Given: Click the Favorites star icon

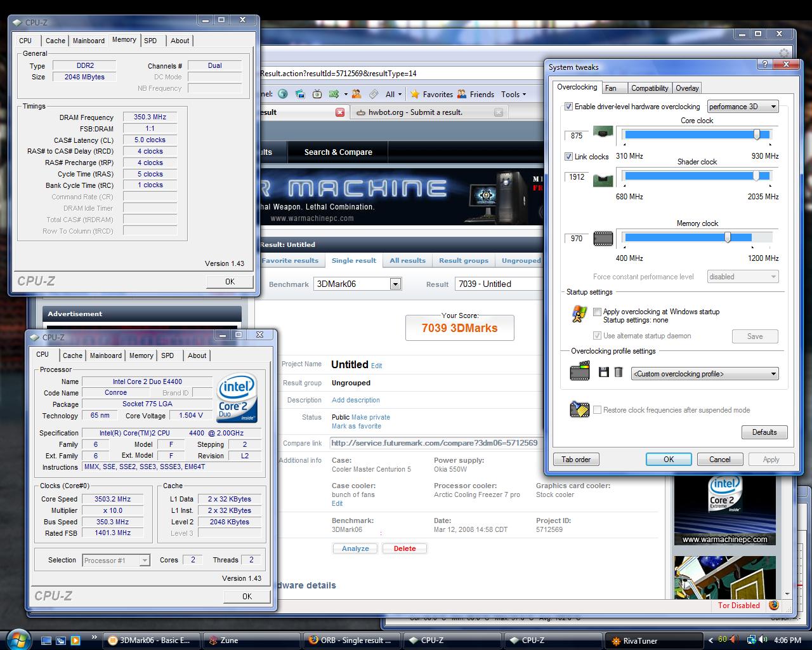Looking at the screenshot, I should click(x=415, y=94).
